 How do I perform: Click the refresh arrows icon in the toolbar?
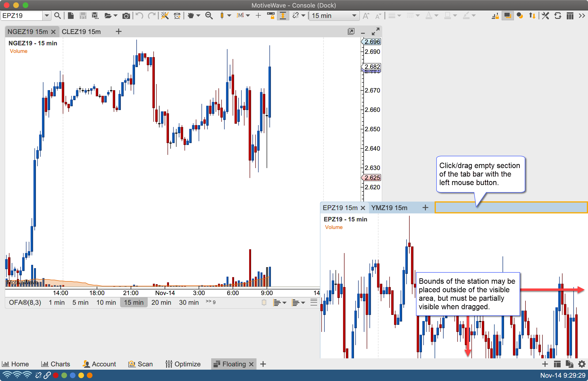click(558, 16)
